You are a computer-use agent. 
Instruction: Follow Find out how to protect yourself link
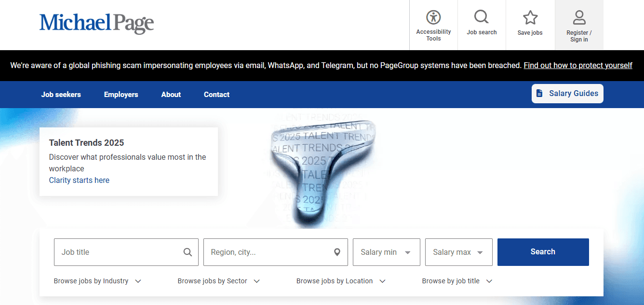(x=578, y=65)
